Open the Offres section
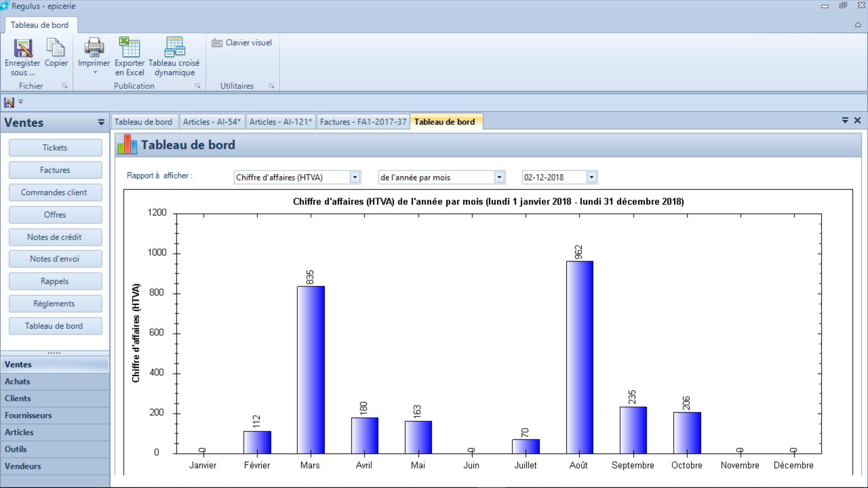The image size is (868, 488). [x=55, y=215]
